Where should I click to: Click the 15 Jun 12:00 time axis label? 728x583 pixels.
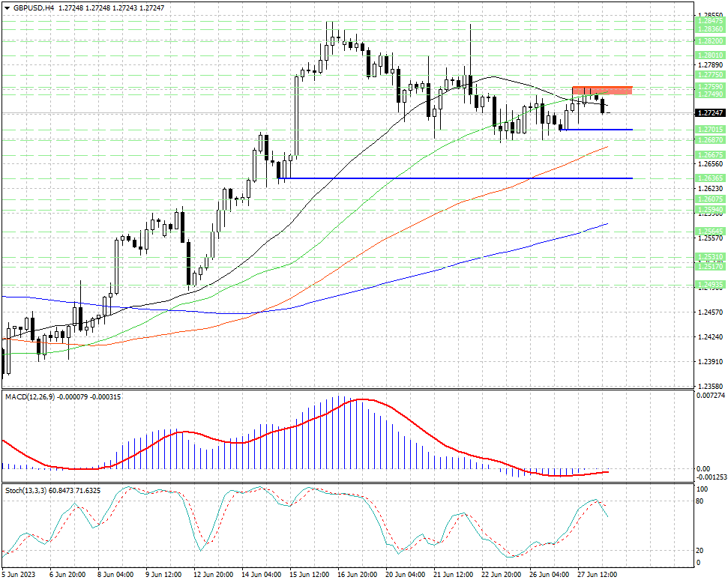point(310,574)
